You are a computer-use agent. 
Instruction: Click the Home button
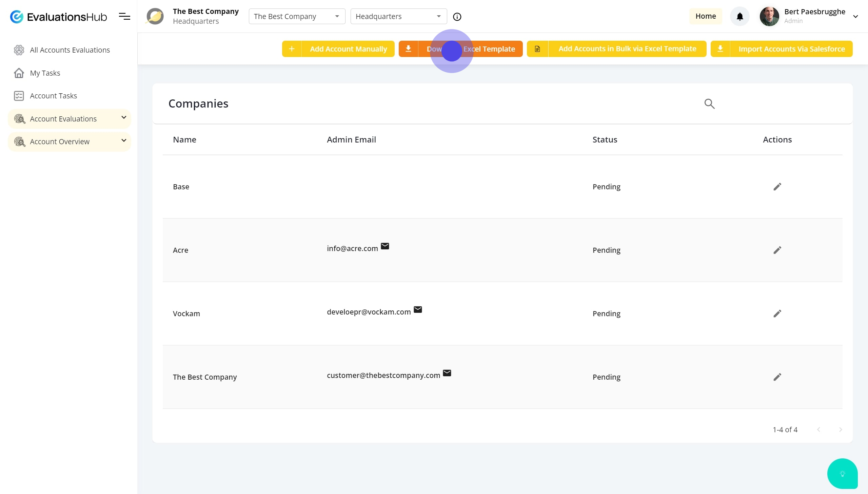coord(705,16)
